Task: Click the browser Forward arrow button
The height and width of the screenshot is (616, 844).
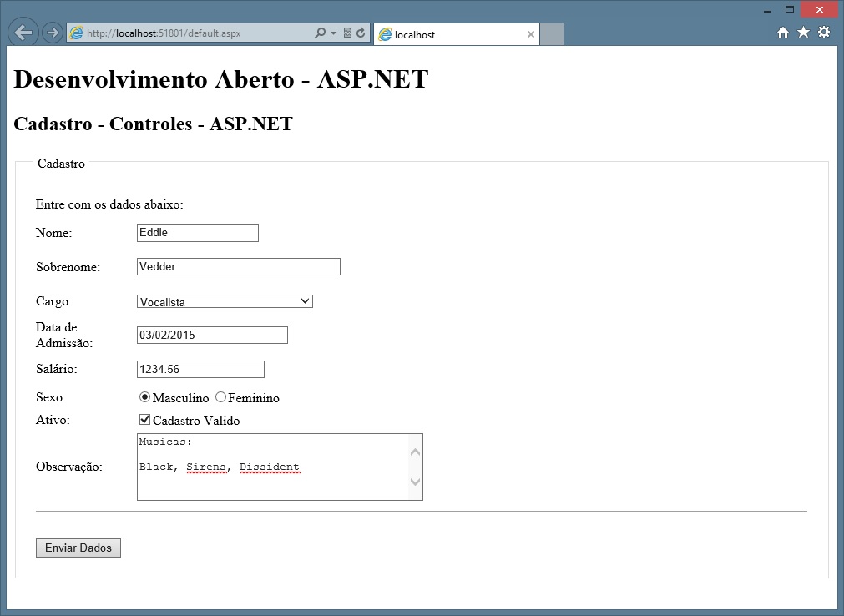Action: pyautogui.click(x=52, y=33)
